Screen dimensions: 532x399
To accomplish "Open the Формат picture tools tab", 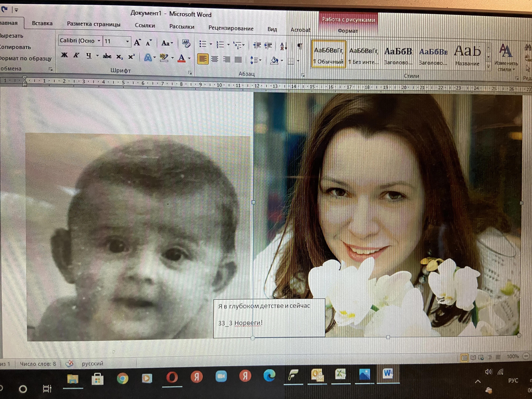I will pyautogui.click(x=348, y=31).
